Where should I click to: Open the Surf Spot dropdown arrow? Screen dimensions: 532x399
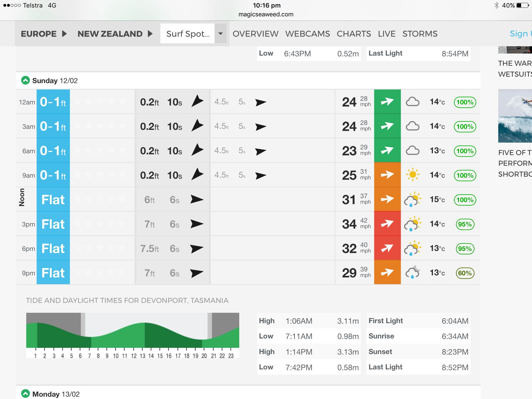point(221,34)
